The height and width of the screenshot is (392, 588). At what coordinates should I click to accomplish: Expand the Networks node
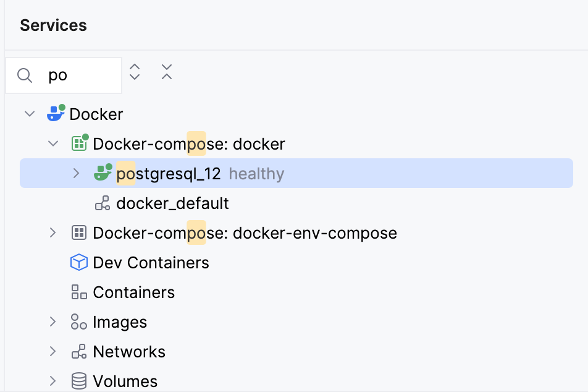[53, 351]
